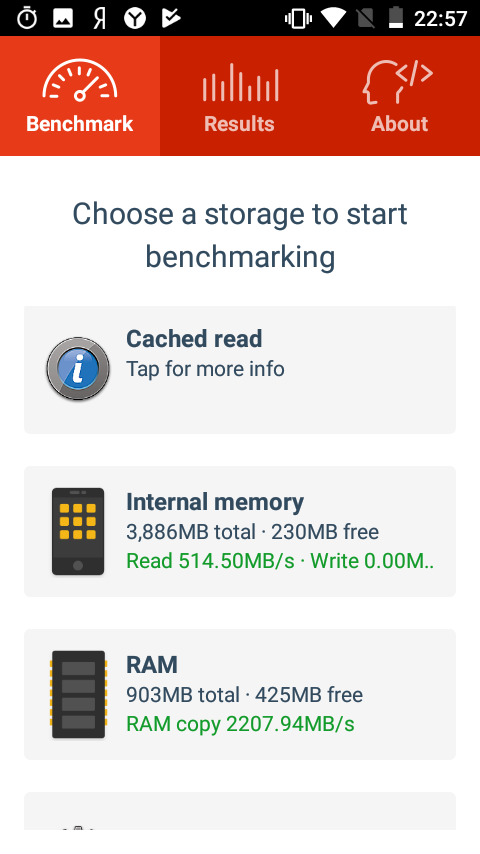The width and height of the screenshot is (480, 854).
Task: Tap the phone icon for Internal memory
Action: pyautogui.click(x=78, y=532)
